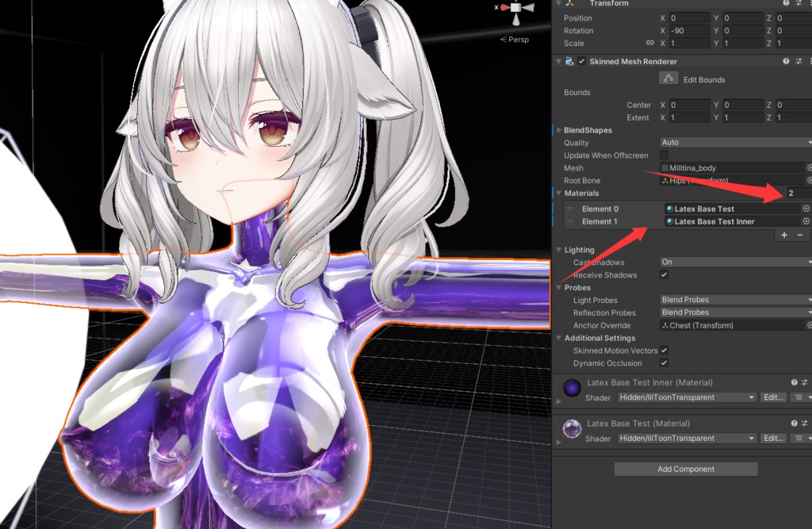Enable Update When Offscreen checkbox
The image size is (812, 529).
[x=664, y=155]
